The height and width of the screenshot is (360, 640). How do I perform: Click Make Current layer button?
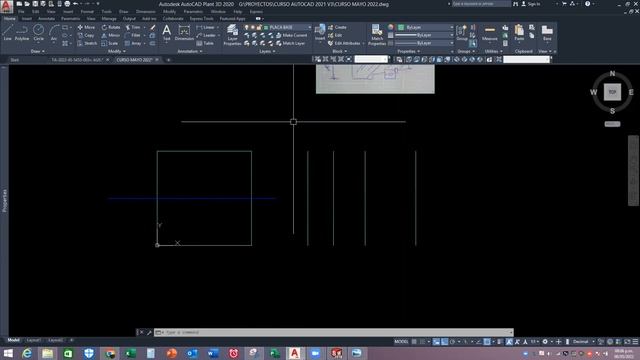[x=291, y=36]
